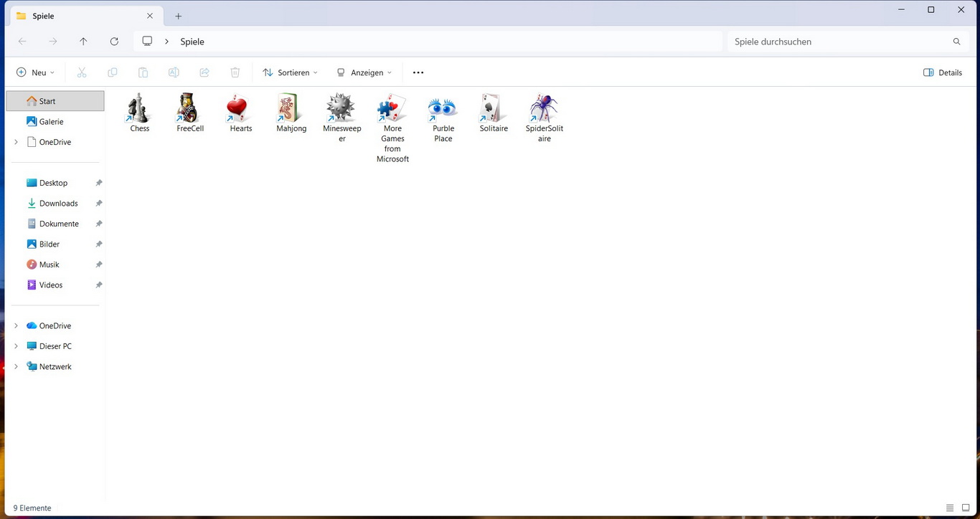
Task: Click the Hearts game icon
Action: click(x=240, y=109)
